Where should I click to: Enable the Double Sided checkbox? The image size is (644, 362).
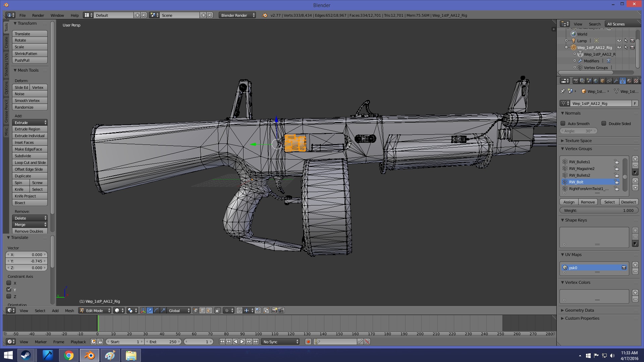tap(604, 123)
